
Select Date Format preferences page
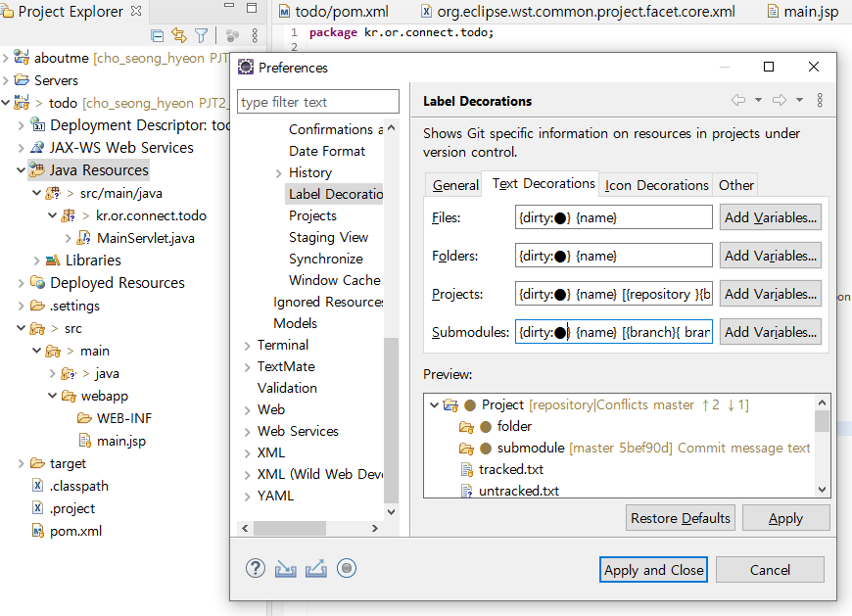coord(326,151)
